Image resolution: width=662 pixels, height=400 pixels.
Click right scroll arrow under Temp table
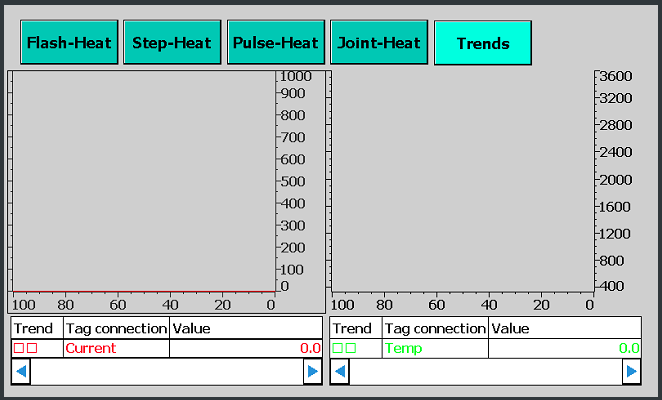click(631, 372)
